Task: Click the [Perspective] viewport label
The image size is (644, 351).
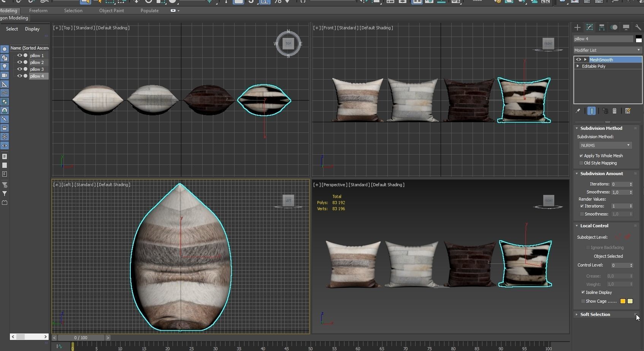Action: click(x=334, y=185)
